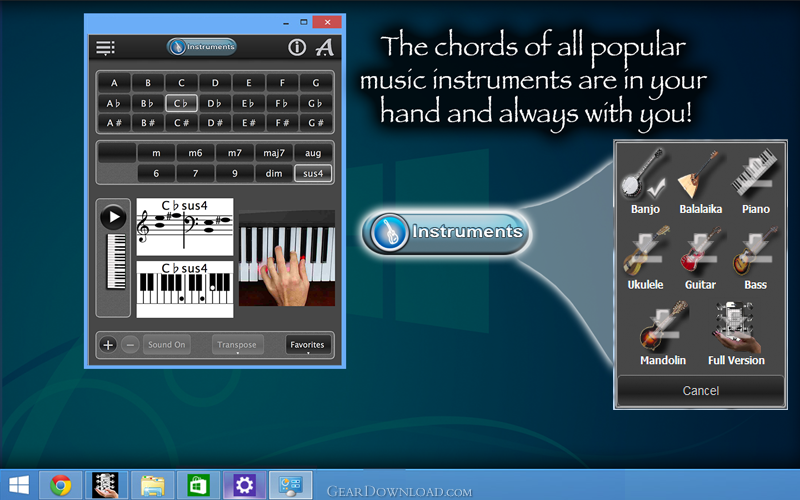
Task: Open File Explorer from the taskbar
Action: (x=152, y=485)
